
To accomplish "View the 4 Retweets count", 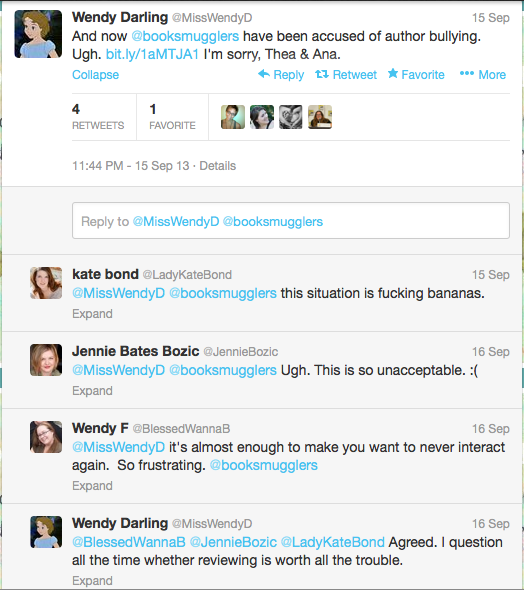I will 98,117.
